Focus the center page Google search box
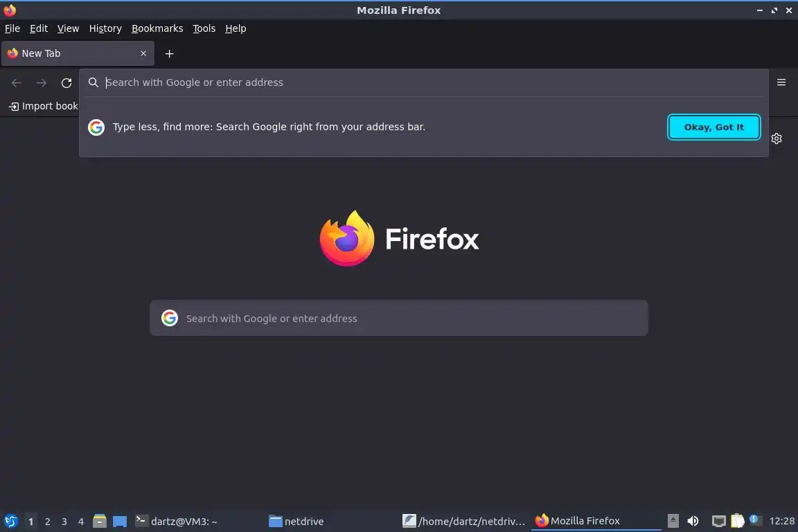 (399, 318)
